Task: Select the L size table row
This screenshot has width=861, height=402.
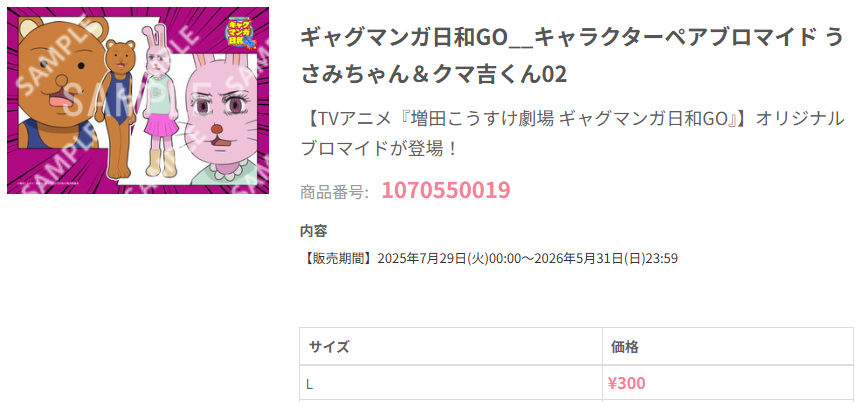Action: (577, 383)
